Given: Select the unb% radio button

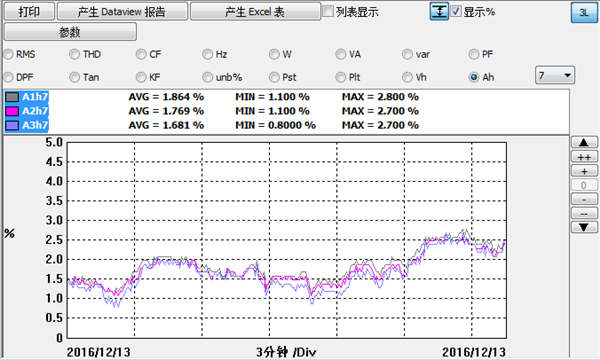Looking at the screenshot, I should coord(207,77).
